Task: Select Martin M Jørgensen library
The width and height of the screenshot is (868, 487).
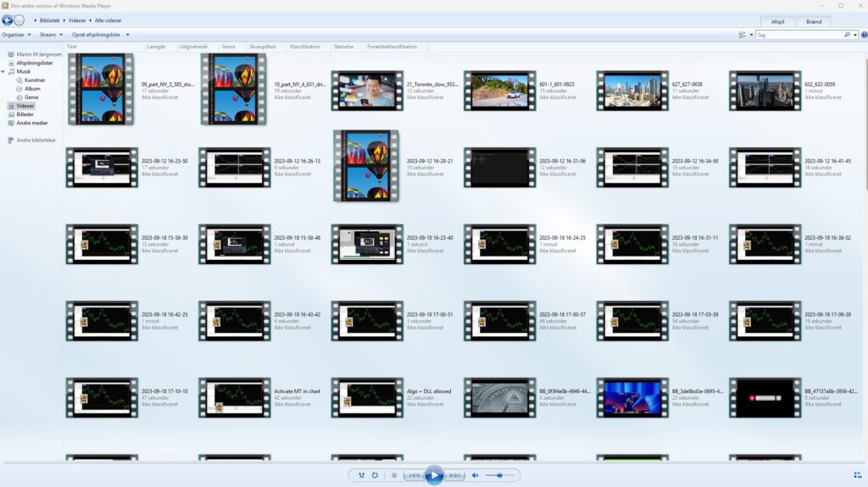Action: [x=34, y=54]
